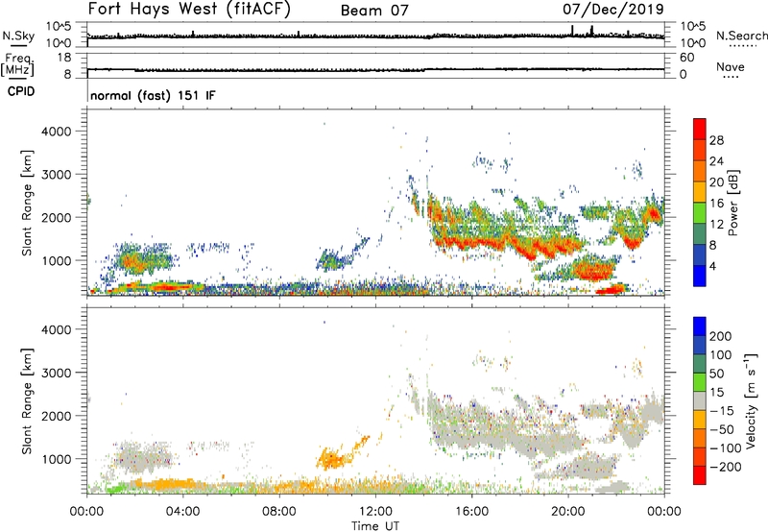Click the "18" tick on the frequency axis
Viewport: 768px width, 532px height.
[x=65, y=58]
